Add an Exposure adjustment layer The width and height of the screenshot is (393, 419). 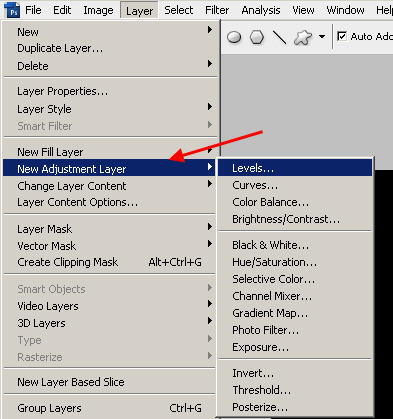[x=295, y=347]
